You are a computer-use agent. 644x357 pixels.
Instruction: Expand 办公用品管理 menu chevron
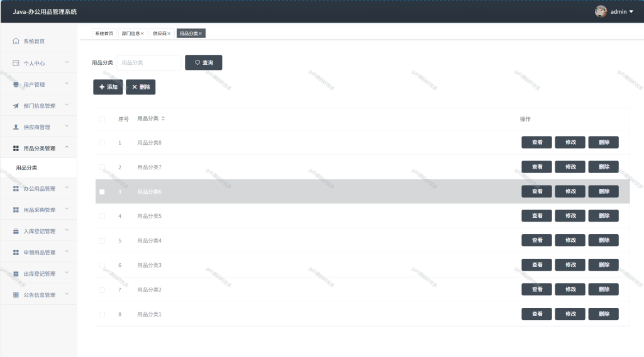tap(67, 188)
